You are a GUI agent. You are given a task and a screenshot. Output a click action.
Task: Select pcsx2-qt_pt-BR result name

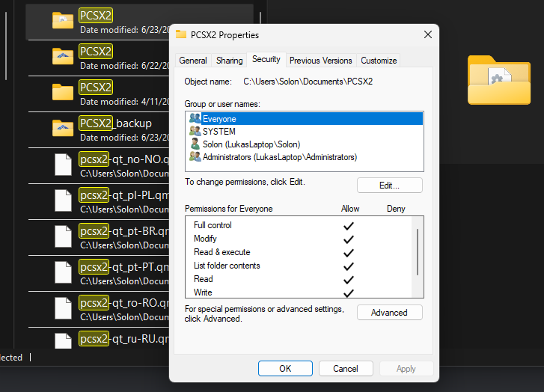(x=124, y=231)
